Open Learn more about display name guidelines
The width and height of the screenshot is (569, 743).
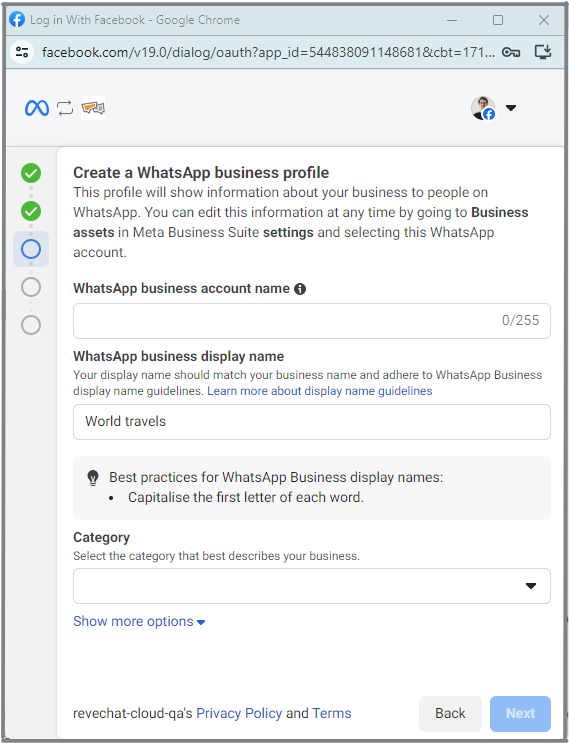point(320,391)
